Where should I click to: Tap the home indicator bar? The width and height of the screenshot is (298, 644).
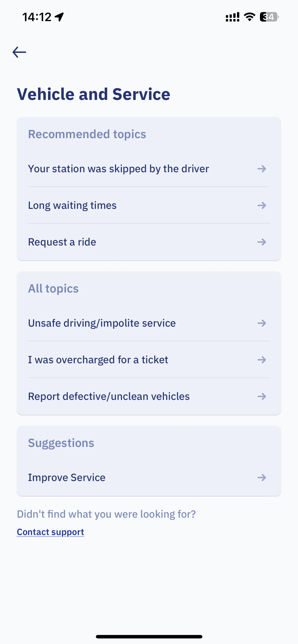149,637
